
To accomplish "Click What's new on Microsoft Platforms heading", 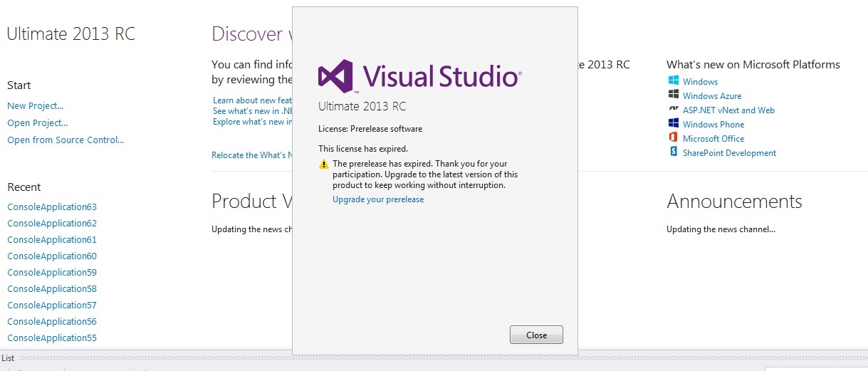I will [753, 65].
